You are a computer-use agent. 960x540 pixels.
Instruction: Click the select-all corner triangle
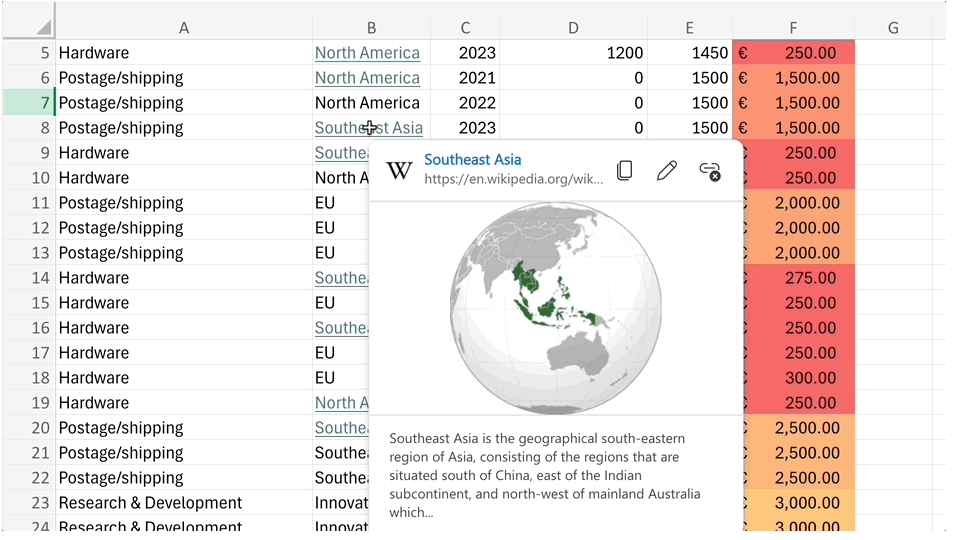point(43,27)
